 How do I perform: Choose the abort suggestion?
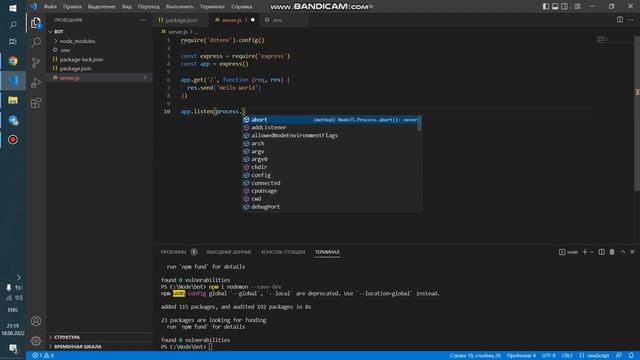pyautogui.click(x=331, y=120)
